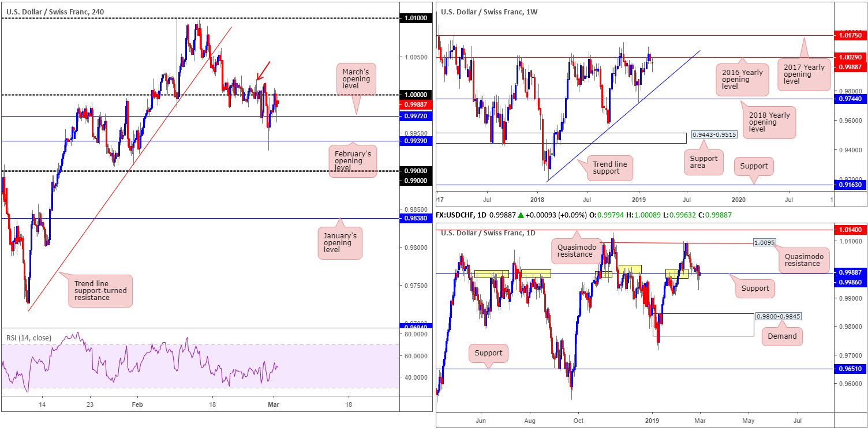The width and height of the screenshot is (868, 431).
Task: Click "Oct" on the daily chart time axis
Action: pos(579,422)
